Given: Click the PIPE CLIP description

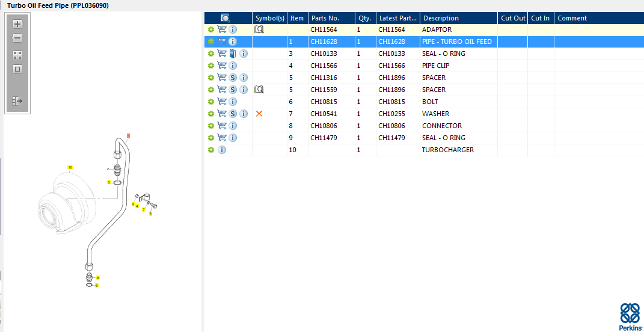Looking at the screenshot, I should pos(435,66).
